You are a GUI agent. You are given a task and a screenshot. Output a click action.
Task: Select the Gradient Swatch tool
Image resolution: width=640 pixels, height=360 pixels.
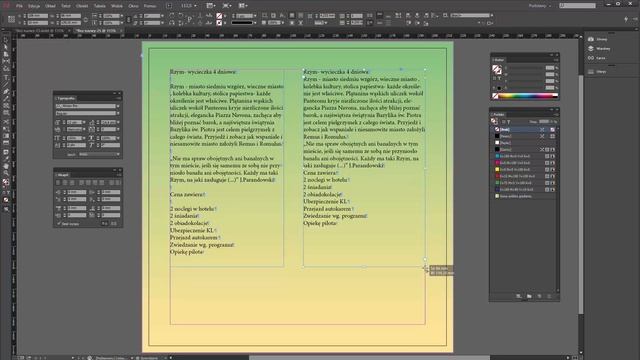pyautogui.click(x=6, y=136)
